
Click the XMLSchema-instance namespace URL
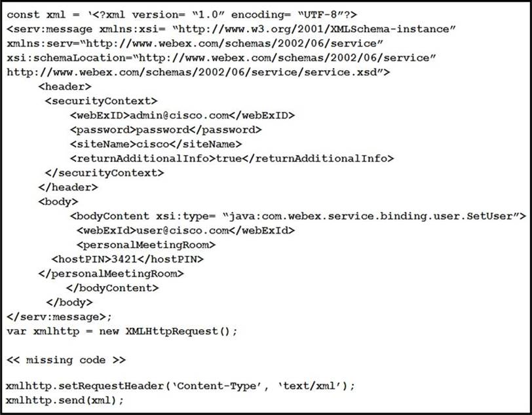pyautogui.click(x=314, y=29)
